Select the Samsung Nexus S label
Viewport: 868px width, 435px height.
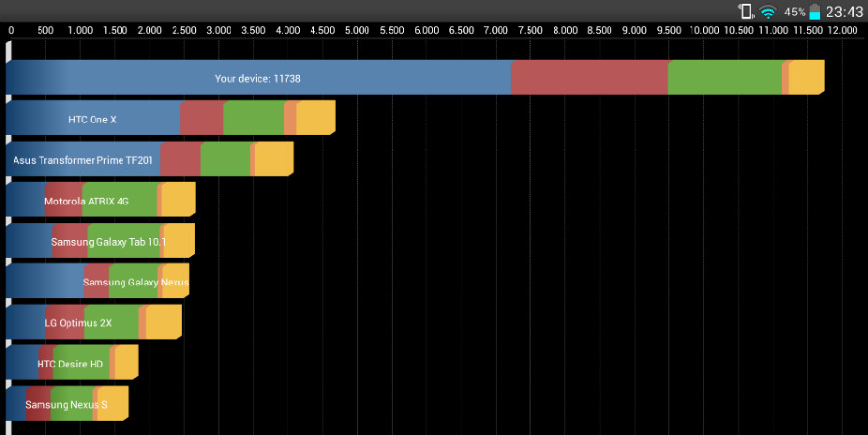[67, 405]
